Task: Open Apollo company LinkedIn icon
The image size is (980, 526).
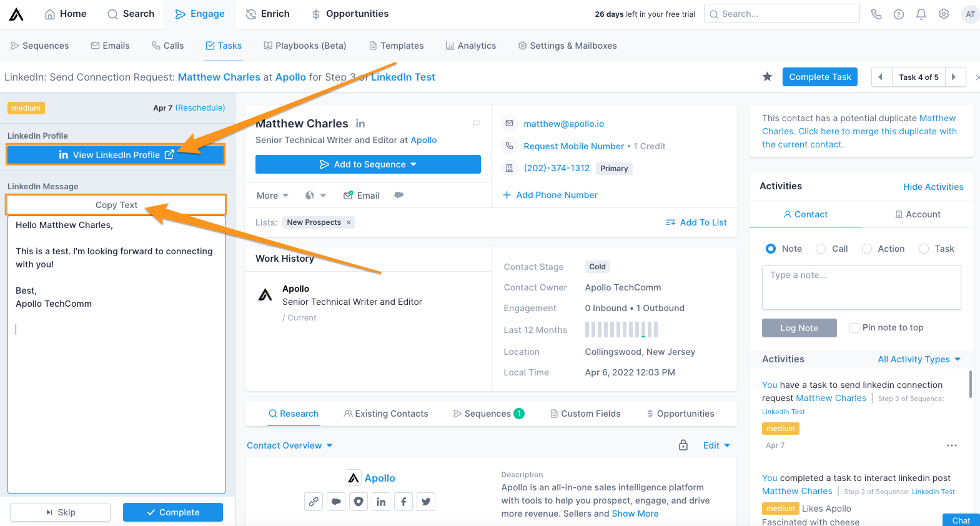Action: click(x=381, y=502)
